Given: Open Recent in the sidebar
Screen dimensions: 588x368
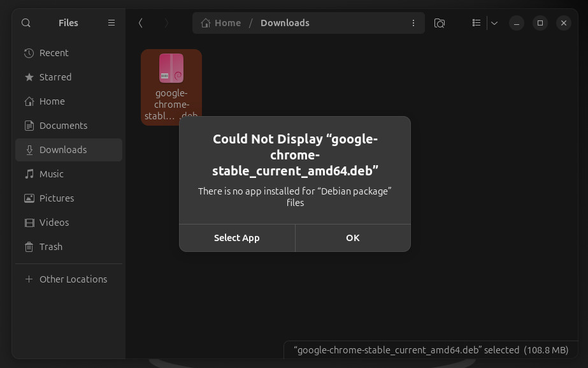Looking at the screenshot, I should [69, 53].
